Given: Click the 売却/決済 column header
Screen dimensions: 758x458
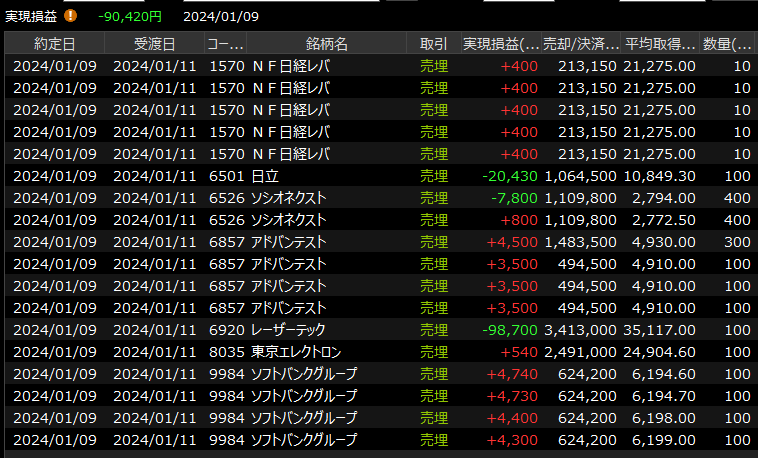Looking at the screenshot, I should tap(580, 44).
